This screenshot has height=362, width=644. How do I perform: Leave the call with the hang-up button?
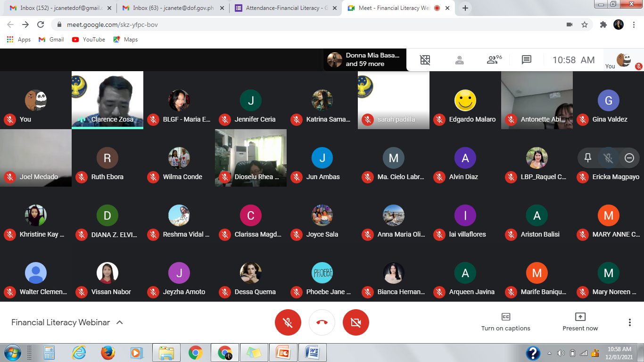[x=322, y=322]
